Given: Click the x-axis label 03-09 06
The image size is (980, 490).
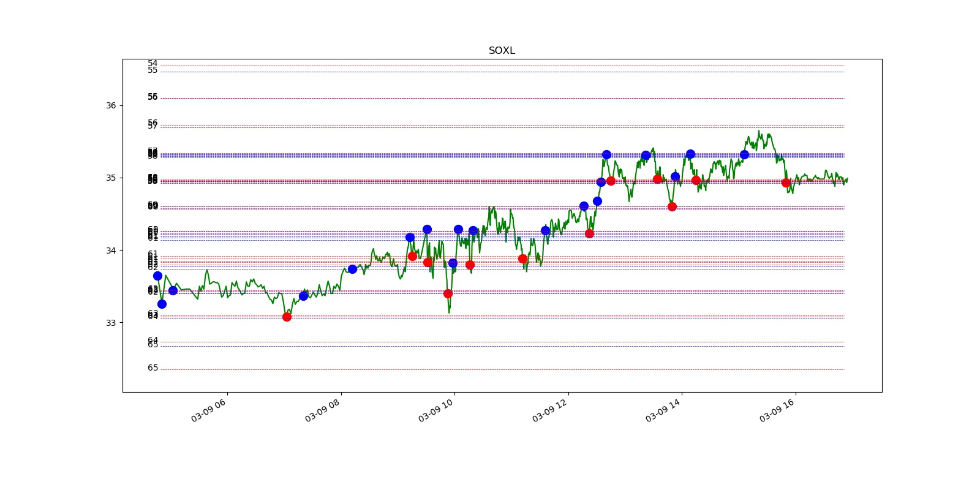Looking at the screenshot, I should tap(209, 410).
